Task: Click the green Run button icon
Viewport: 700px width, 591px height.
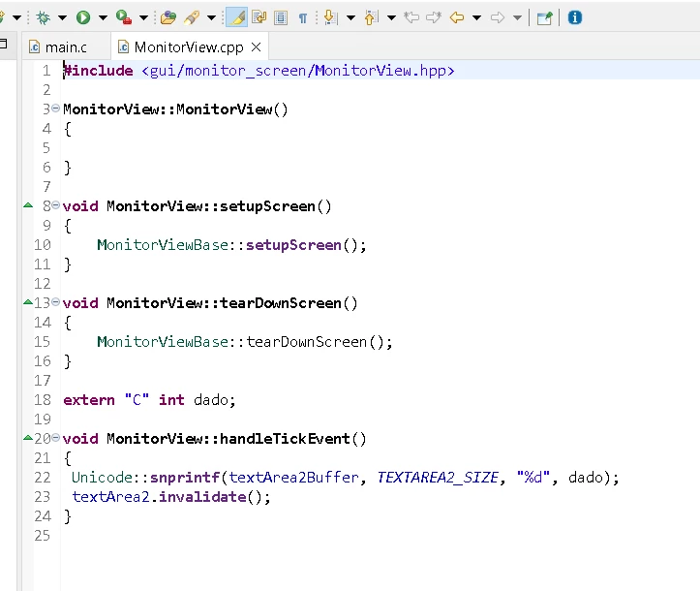Action: tap(83, 17)
